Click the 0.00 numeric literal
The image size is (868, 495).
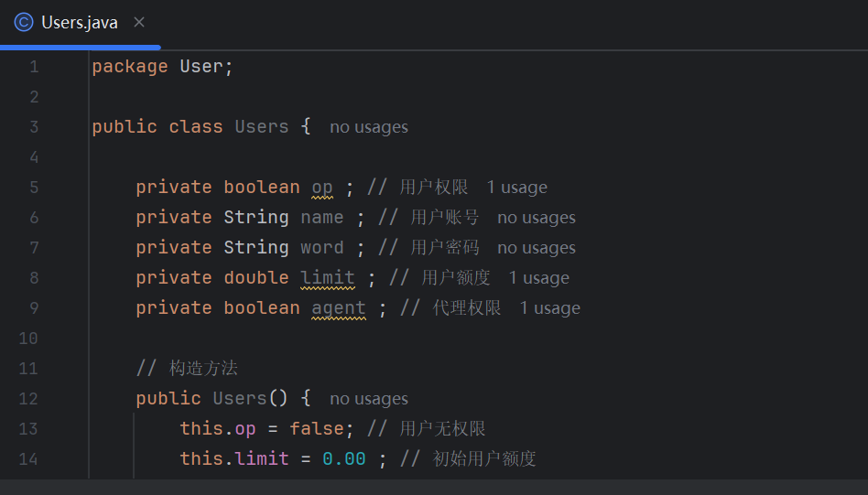pyautogui.click(x=343, y=458)
